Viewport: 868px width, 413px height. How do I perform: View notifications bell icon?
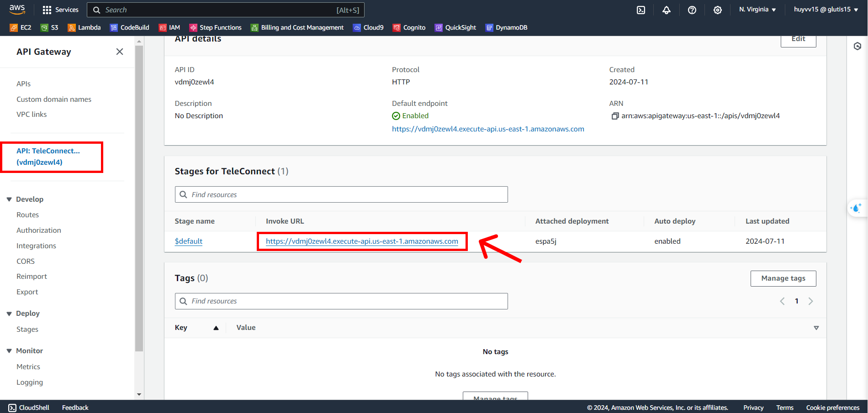coord(667,10)
